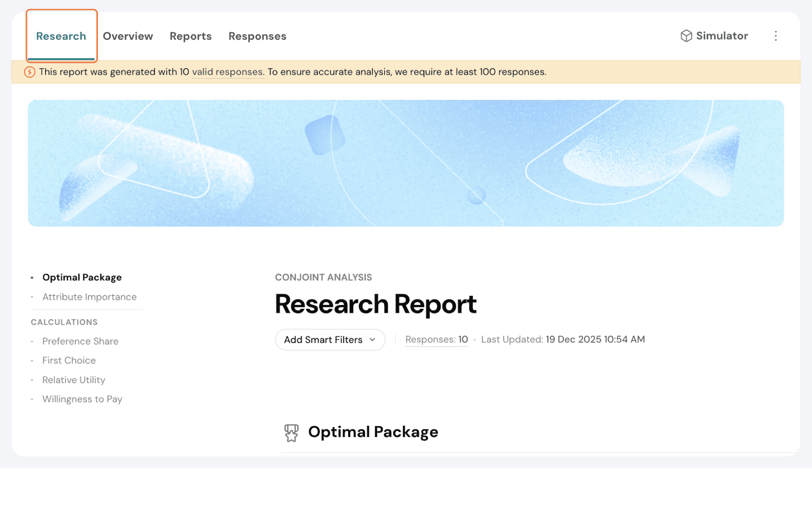Click the Optimal Package award icon
812x512 pixels.
291,433
